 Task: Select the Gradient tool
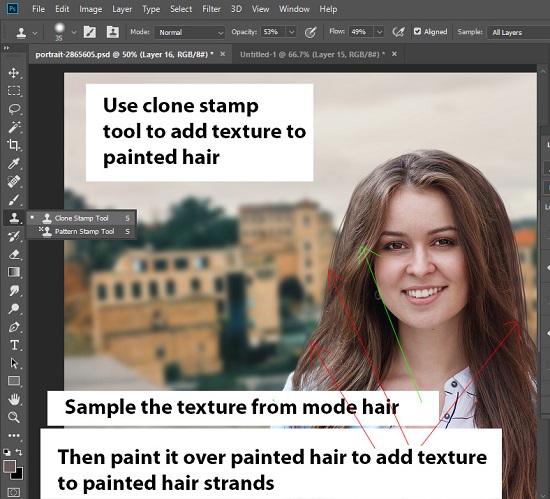point(14,272)
